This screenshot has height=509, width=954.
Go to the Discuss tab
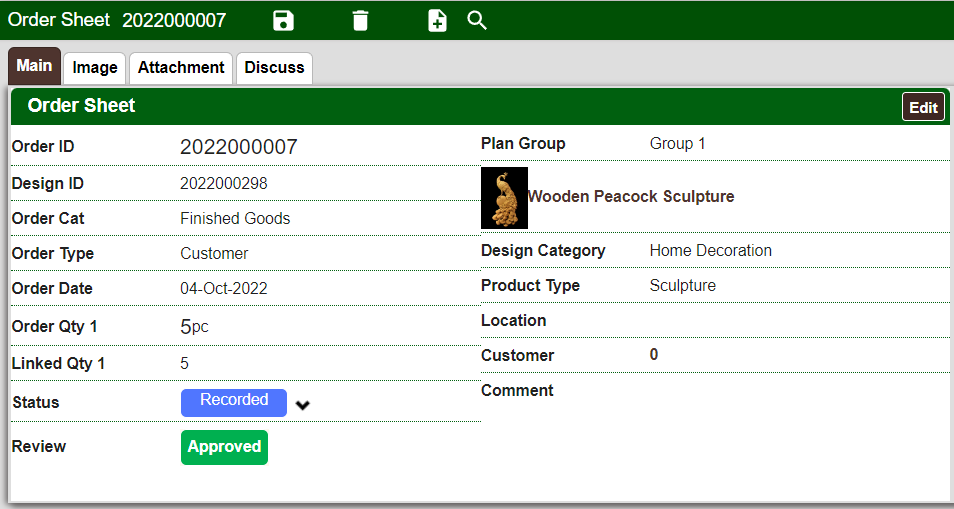pos(274,68)
